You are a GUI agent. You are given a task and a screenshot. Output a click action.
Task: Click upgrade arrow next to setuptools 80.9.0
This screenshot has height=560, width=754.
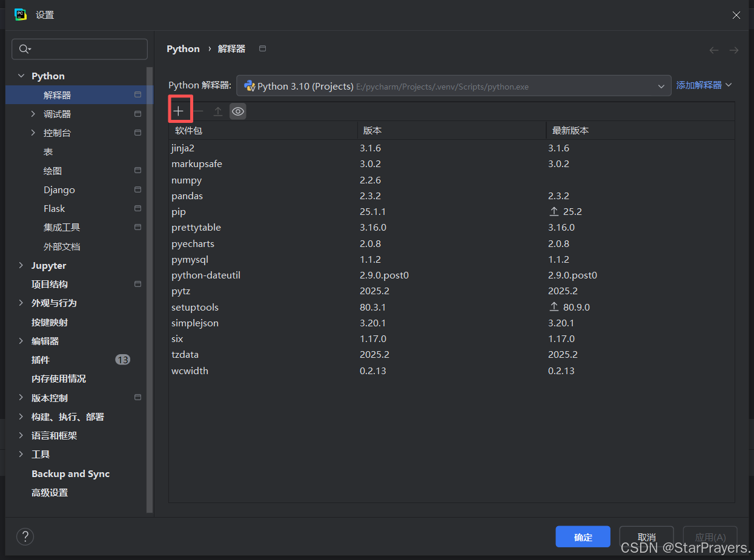554,307
